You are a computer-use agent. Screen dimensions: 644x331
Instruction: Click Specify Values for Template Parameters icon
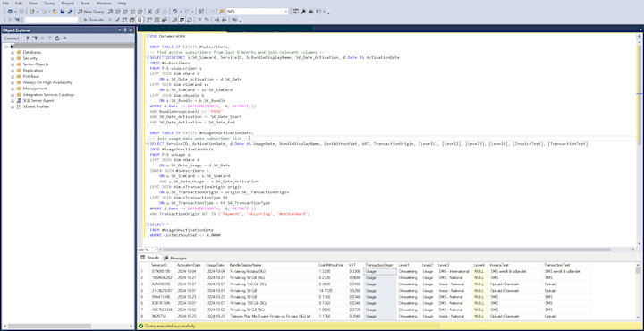(234, 20)
